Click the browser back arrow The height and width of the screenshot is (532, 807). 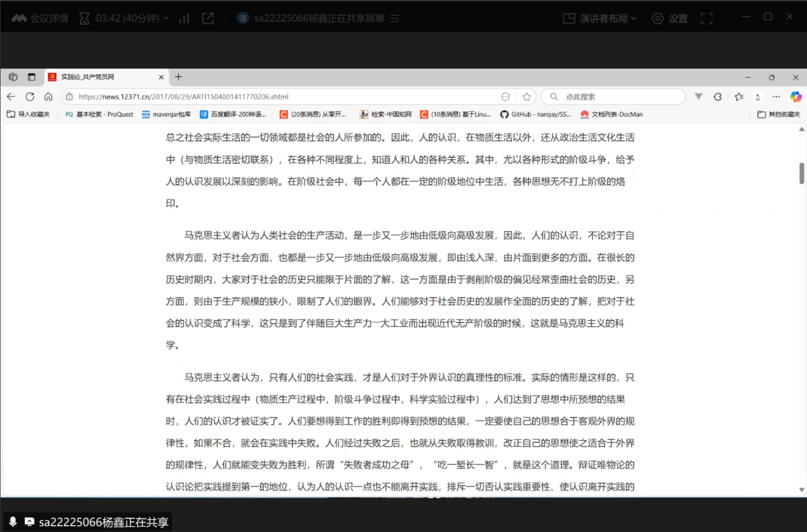pyautogui.click(x=11, y=97)
